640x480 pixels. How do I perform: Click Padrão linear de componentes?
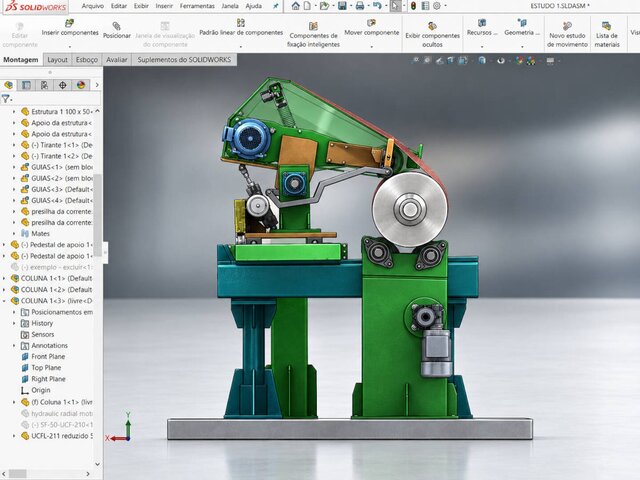click(x=241, y=28)
